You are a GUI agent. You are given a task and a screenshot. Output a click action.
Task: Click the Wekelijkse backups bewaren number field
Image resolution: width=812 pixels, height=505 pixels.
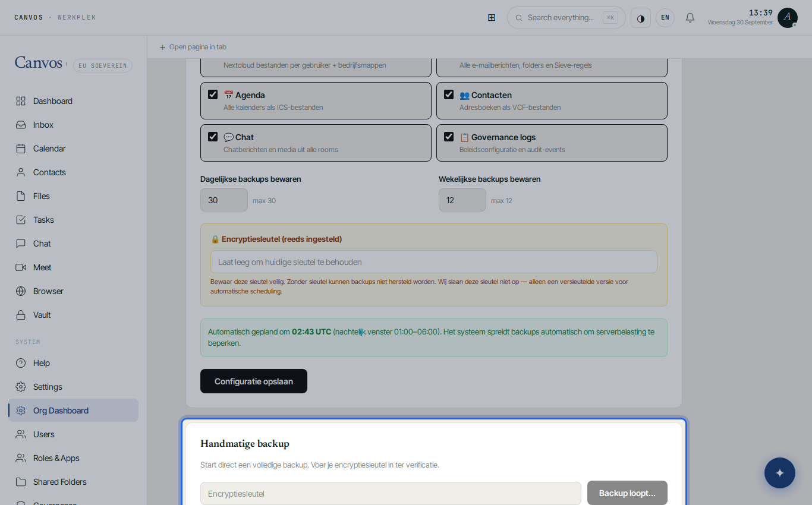(x=462, y=200)
